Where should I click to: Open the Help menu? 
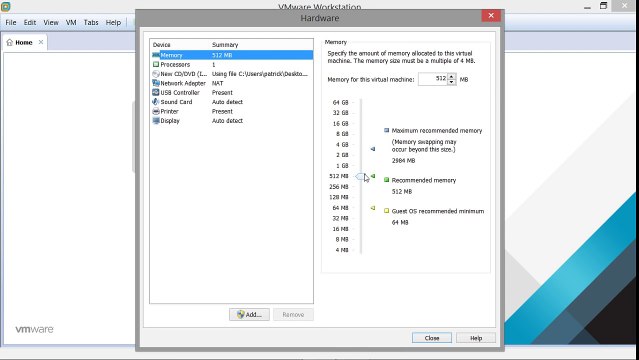pos(113,22)
